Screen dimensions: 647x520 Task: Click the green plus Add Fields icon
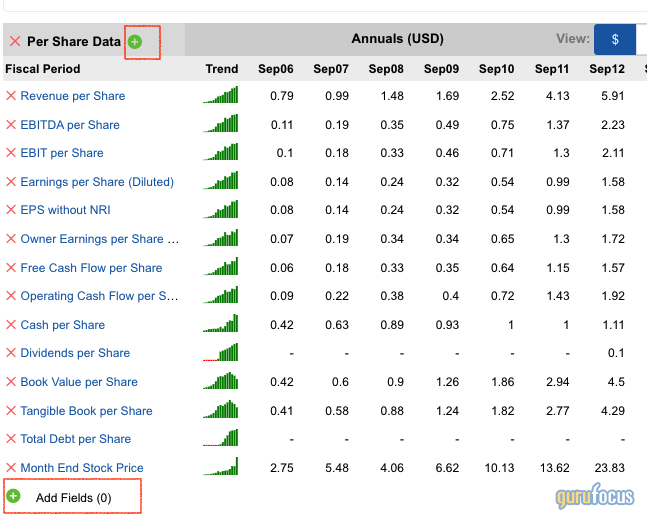click(14, 496)
